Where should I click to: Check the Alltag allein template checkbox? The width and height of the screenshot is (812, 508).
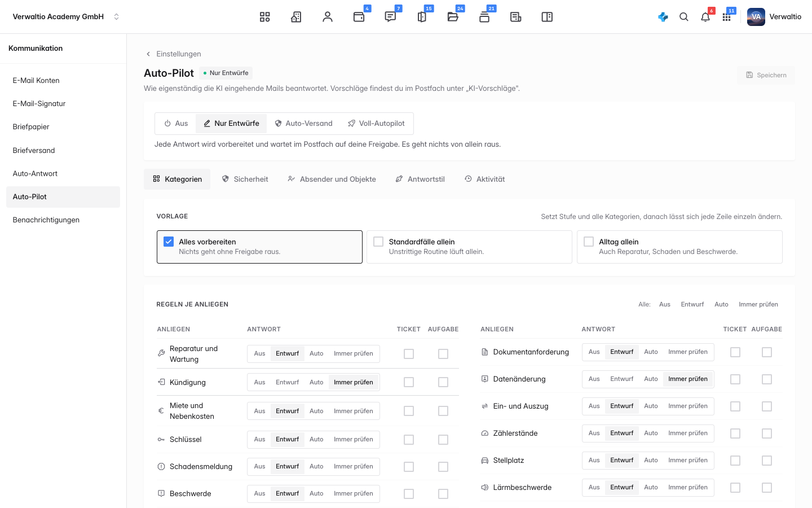pos(589,242)
